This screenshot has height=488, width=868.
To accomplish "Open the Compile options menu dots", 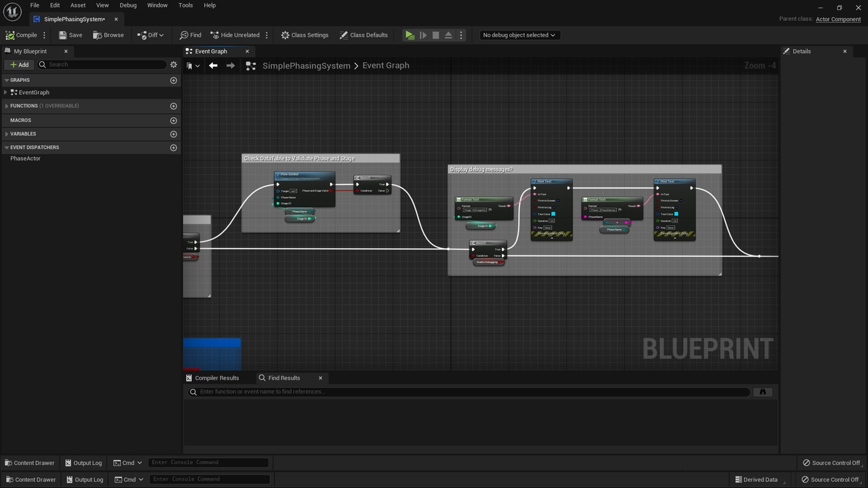I will pos(45,35).
